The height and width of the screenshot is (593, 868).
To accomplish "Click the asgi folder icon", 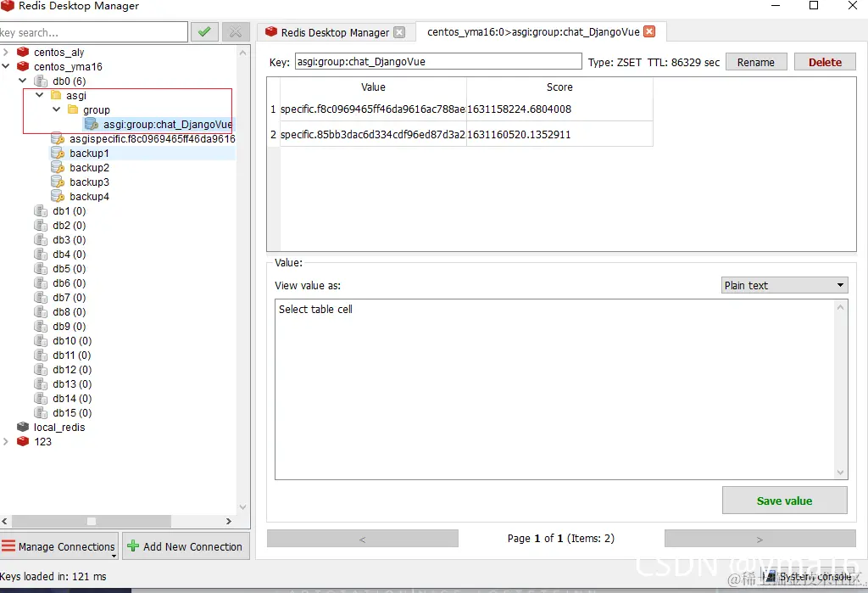I will tap(56, 95).
